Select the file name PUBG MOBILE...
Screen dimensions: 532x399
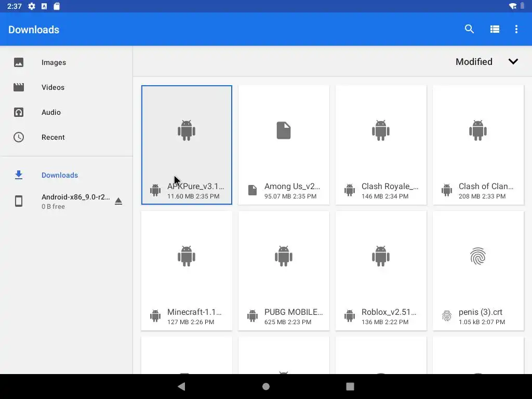click(294, 312)
